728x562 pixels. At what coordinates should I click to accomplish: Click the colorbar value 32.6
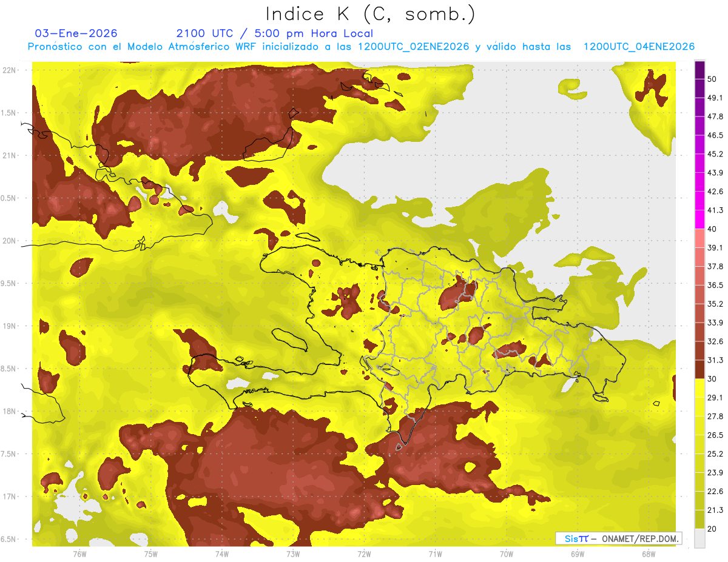716,341
